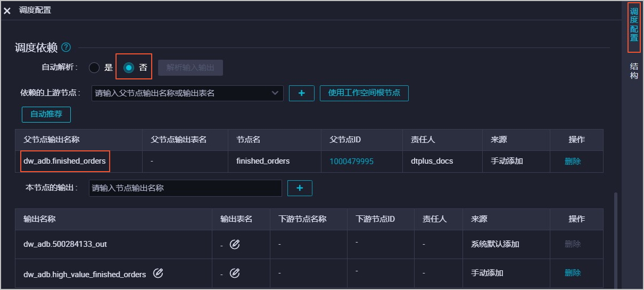Click the 手动添加 source in parent table
This screenshot has width=644, height=290.
pos(507,161)
